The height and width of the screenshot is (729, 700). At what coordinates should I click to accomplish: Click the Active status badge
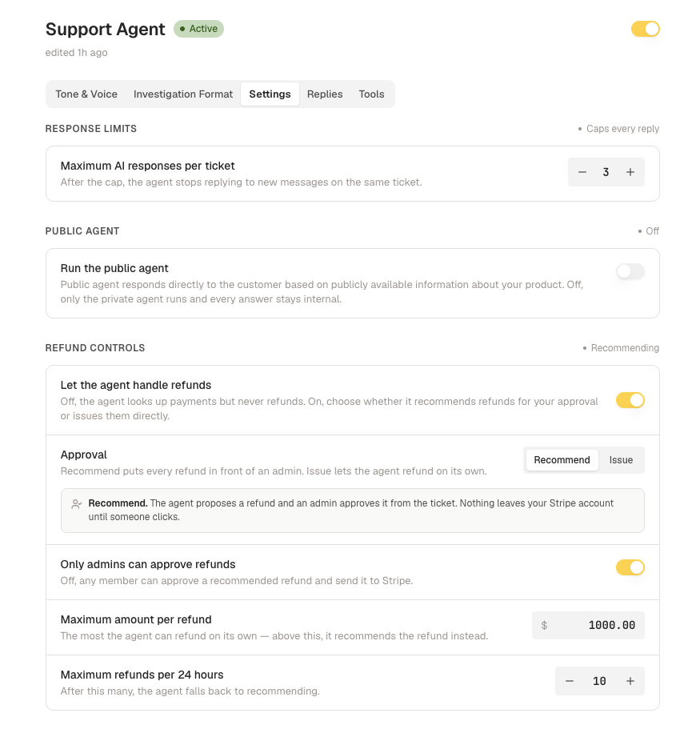[198, 29]
